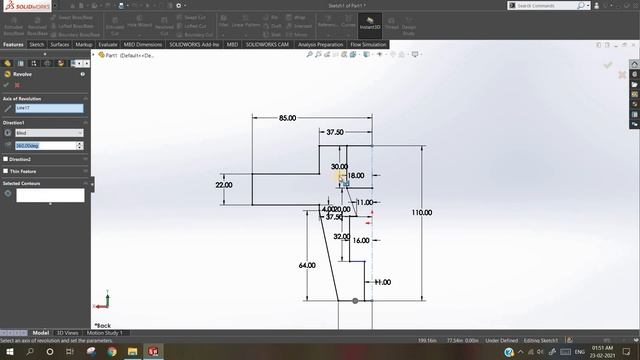Screen dimensions: 640x360
Task: Open ConfigurationManager tab icon
Action: [x=34, y=63]
